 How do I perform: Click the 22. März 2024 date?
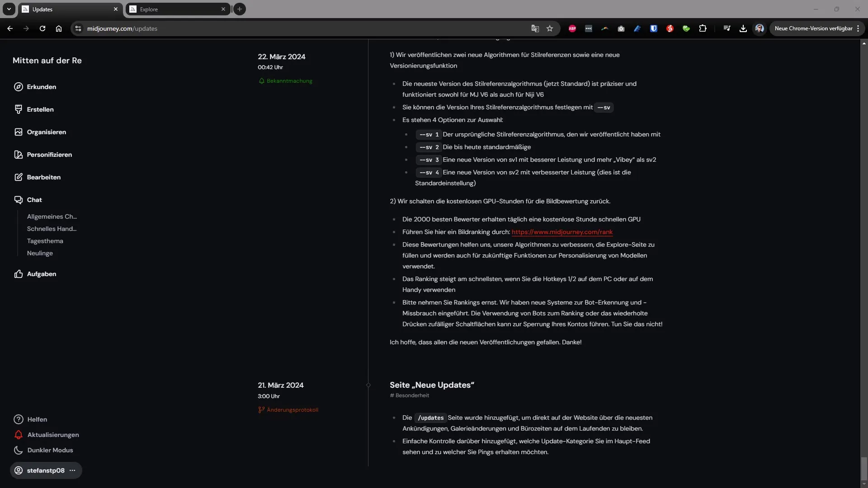282,56
